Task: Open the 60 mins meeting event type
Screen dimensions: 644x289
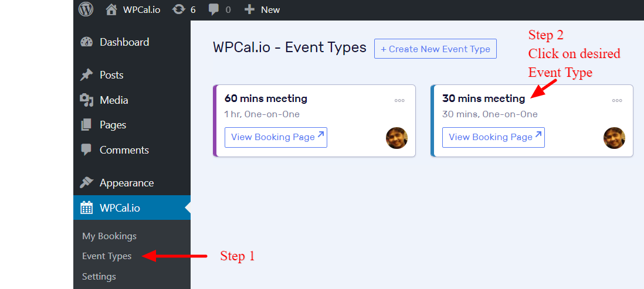Action: pyautogui.click(x=266, y=98)
